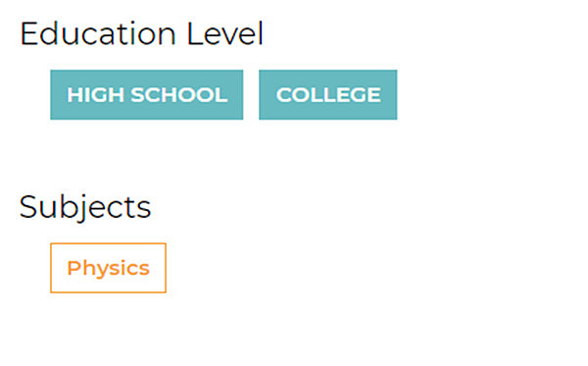Click the Education Level heading
588x366 pixels.
point(142,33)
